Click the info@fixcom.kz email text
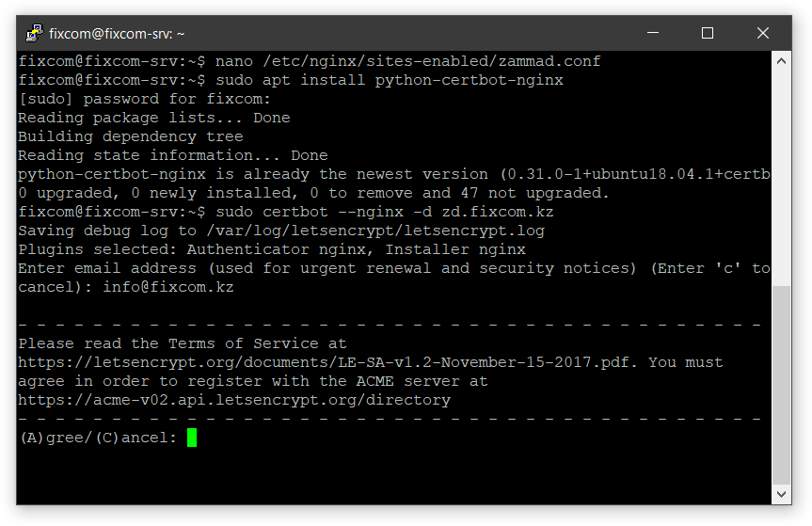The height and width of the screenshot is (526, 812). coord(168,287)
